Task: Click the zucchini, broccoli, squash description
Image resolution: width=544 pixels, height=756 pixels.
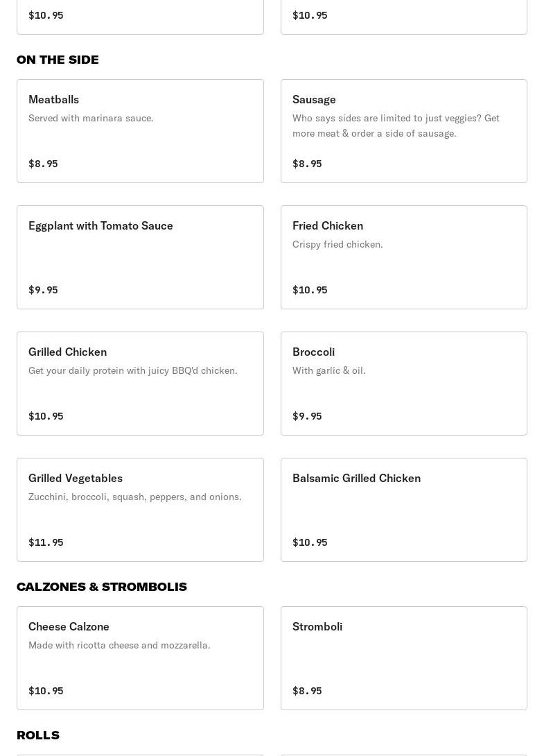Action: click(135, 497)
